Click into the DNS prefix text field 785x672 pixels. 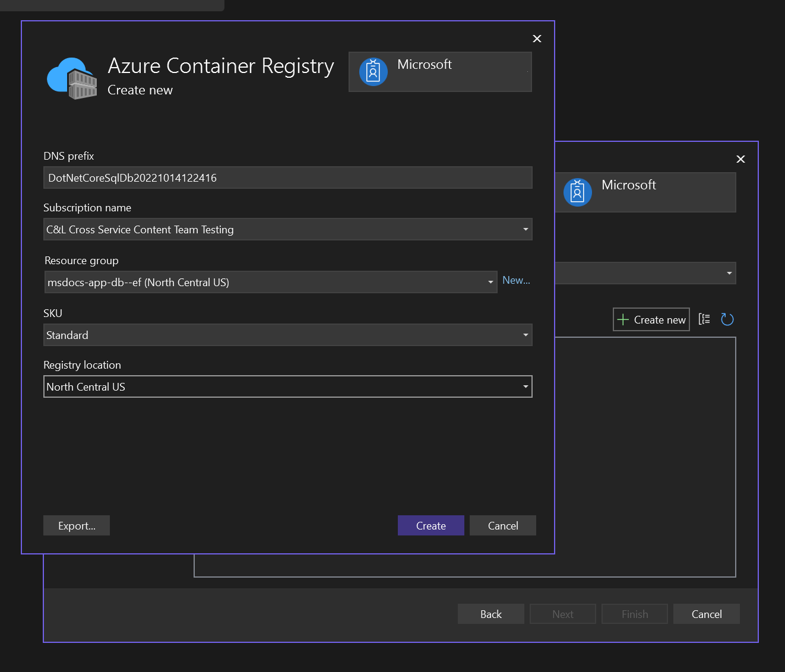pos(287,178)
